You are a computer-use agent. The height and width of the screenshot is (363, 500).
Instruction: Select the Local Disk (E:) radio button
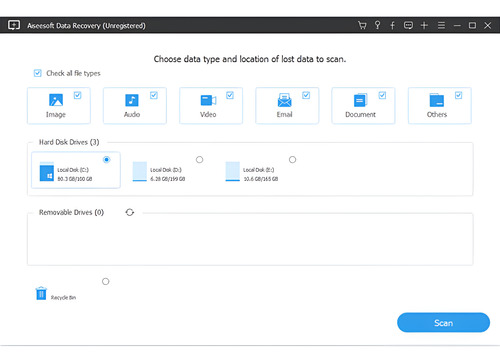[292, 160]
